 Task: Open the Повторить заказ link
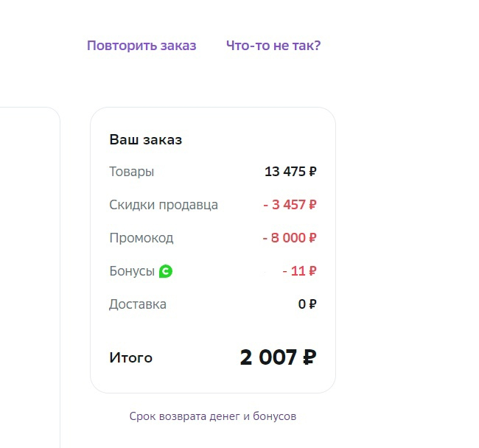click(141, 46)
